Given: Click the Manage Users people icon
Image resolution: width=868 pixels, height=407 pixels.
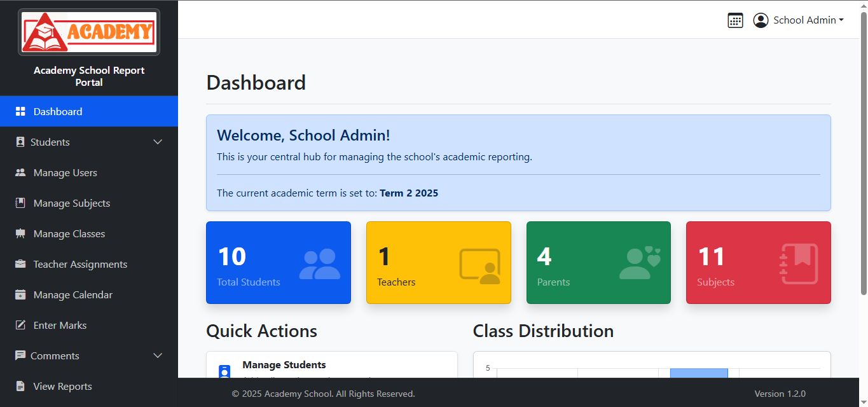Looking at the screenshot, I should point(20,172).
